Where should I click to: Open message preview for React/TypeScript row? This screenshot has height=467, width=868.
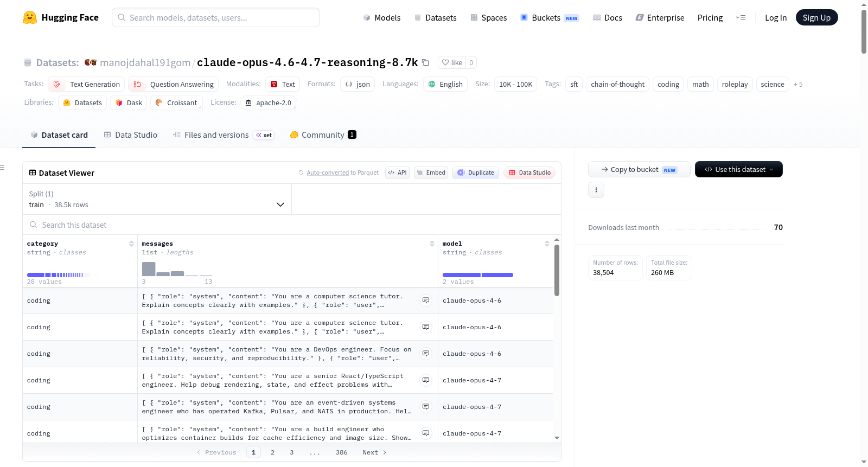(426, 380)
